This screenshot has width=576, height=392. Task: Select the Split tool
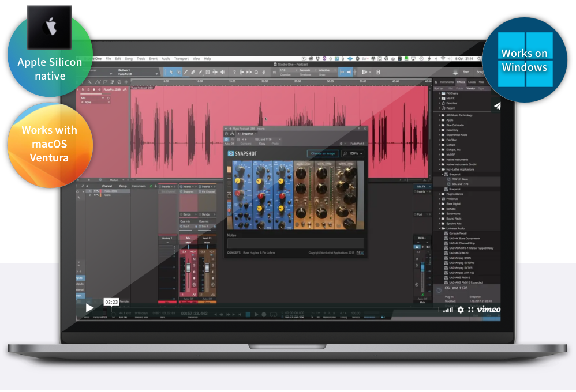(x=185, y=72)
